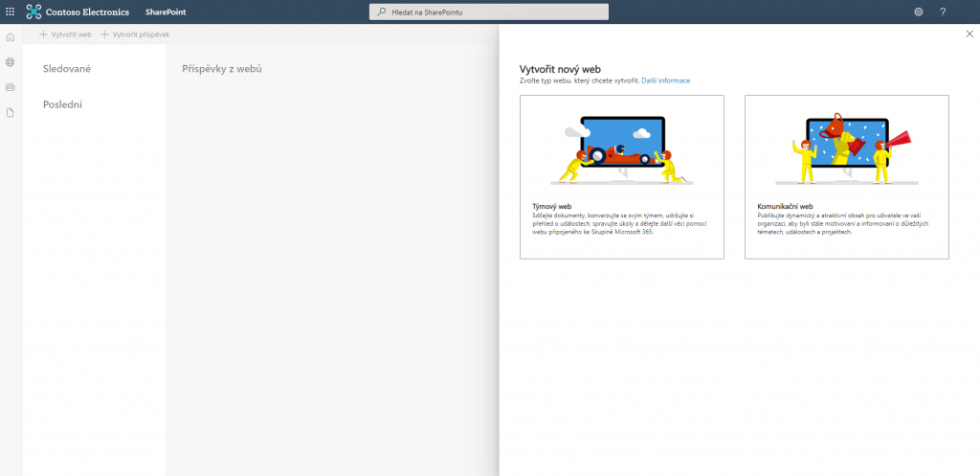Close the Vytvořit nový web panel
980x476 pixels.
click(x=969, y=34)
